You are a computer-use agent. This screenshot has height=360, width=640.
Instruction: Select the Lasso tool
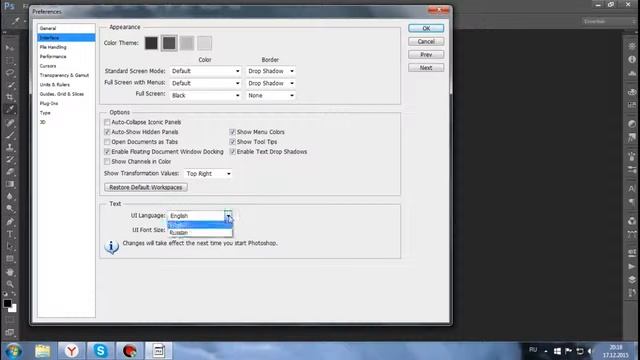click(x=10, y=73)
